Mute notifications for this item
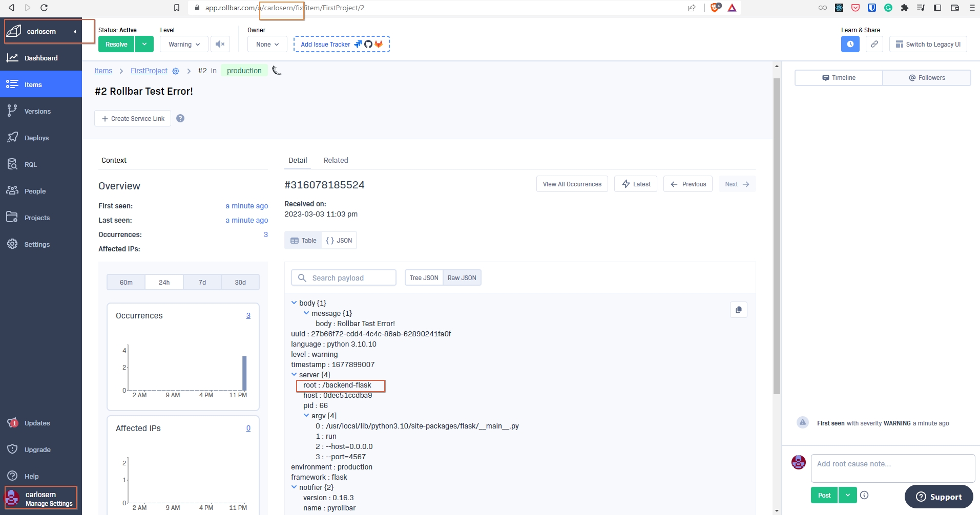Screen dimensions: 980x515 coord(220,44)
